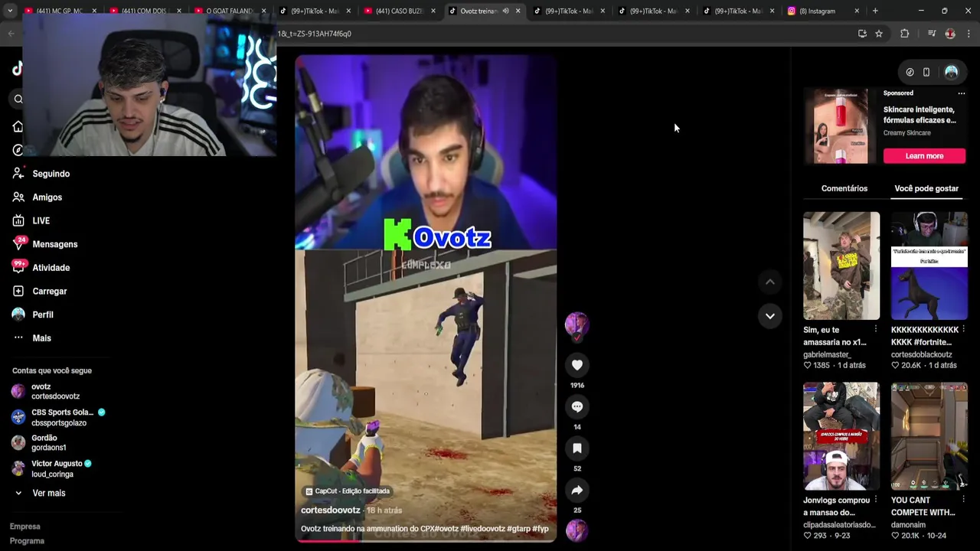980x551 pixels.
Task: Like the video with the heart icon
Action: pyautogui.click(x=577, y=365)
